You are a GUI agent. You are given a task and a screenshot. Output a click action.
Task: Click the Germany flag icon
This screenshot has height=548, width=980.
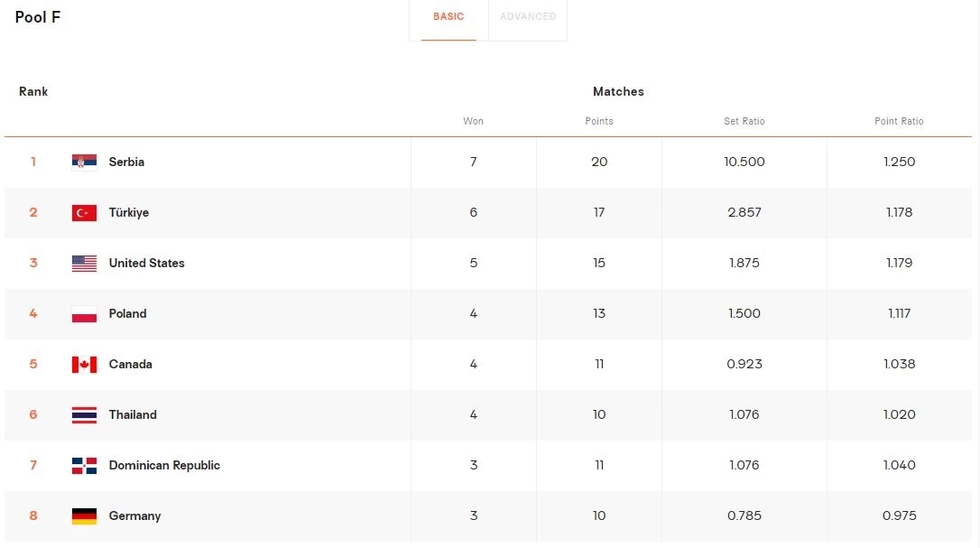tap(84, 516)
